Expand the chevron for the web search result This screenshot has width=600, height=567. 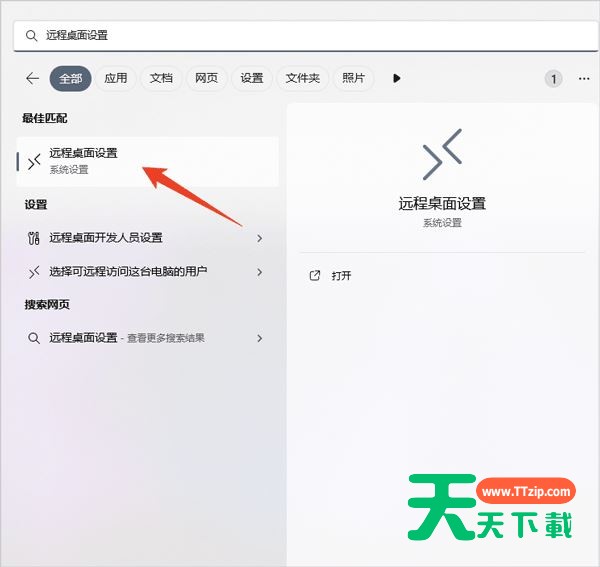point(259,338)
